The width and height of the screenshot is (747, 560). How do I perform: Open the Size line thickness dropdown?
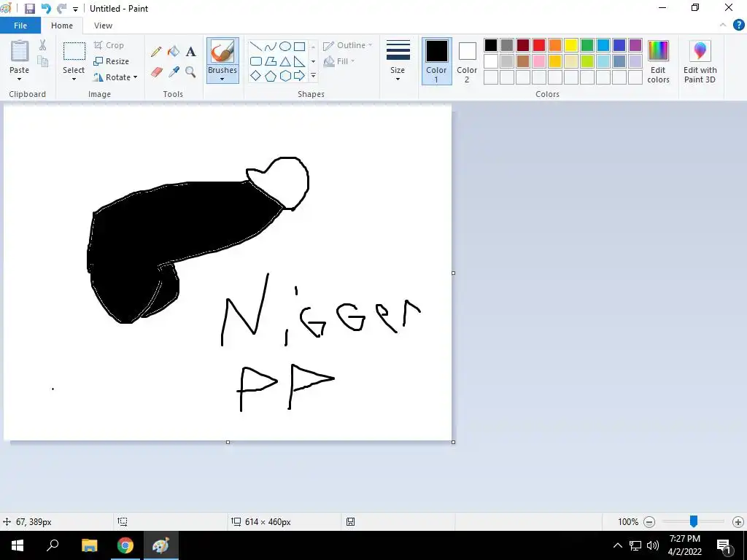coord(398,61)
